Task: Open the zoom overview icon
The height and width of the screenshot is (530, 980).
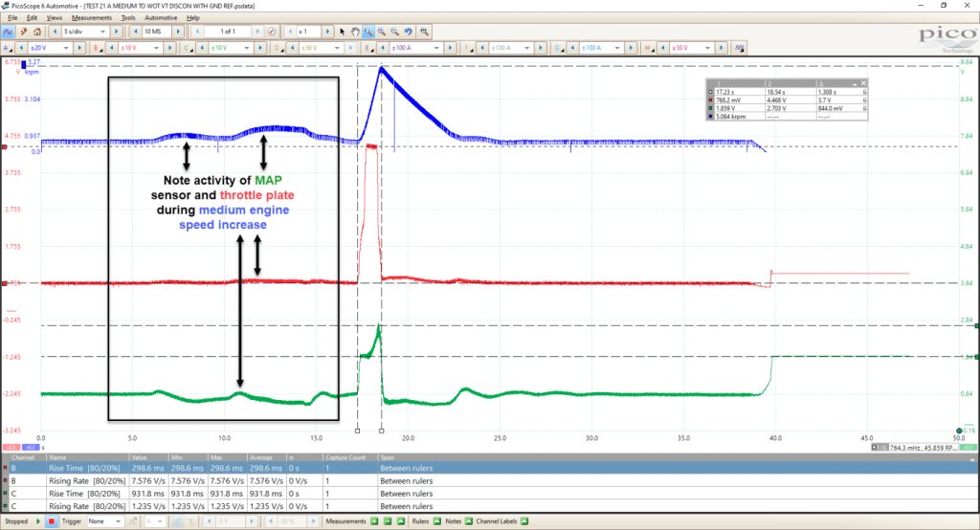Action: point(424,32)
